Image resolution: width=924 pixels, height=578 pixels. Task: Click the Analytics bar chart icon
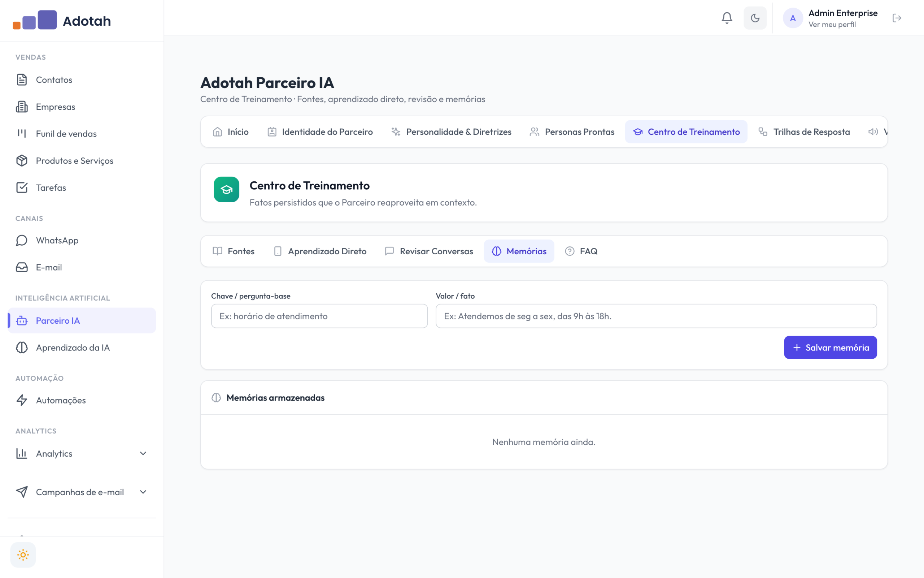tap(22, 453)
